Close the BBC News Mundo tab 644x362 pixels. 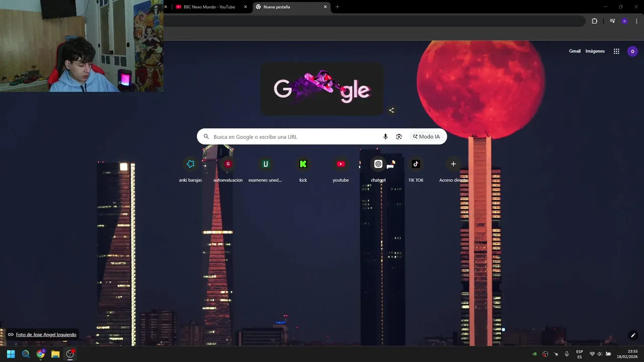pos(246,7)
